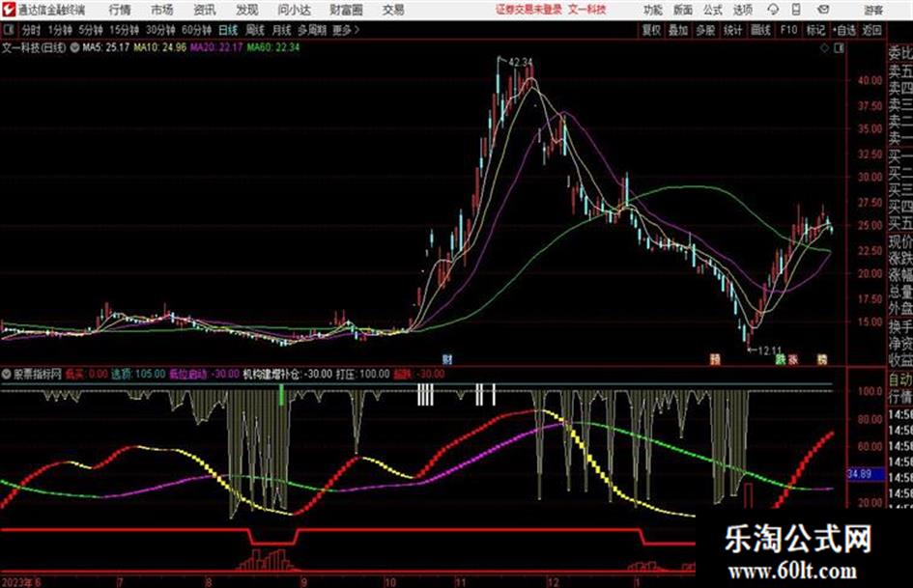913x588 pixels.
Task: Click the MA60: 22.34 value
Action: [x=273, y=47]
